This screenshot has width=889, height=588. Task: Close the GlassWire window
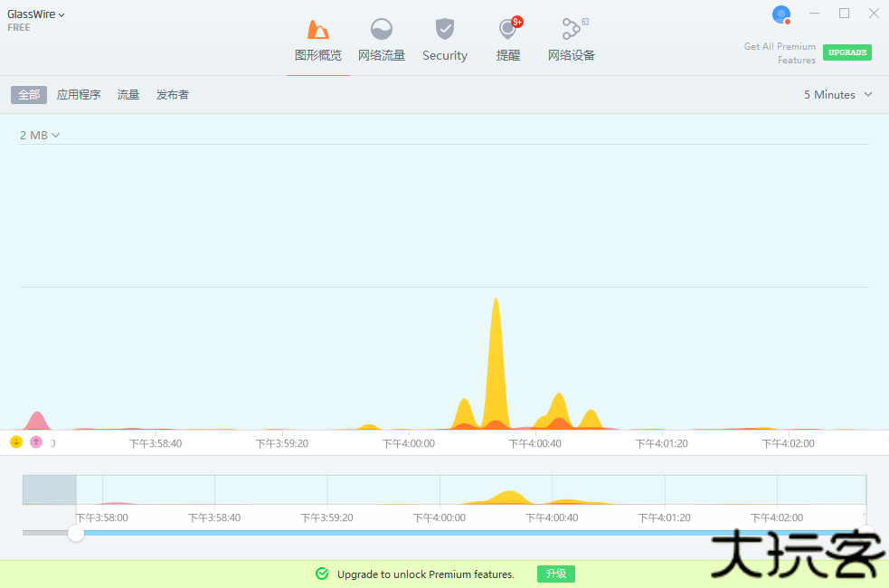pos(874,13)
